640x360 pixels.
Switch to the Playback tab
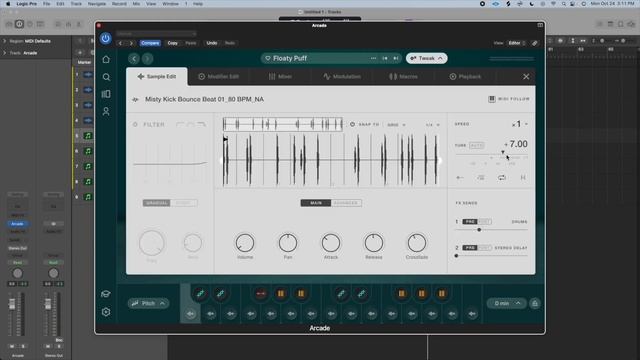(x=465, y=77)
